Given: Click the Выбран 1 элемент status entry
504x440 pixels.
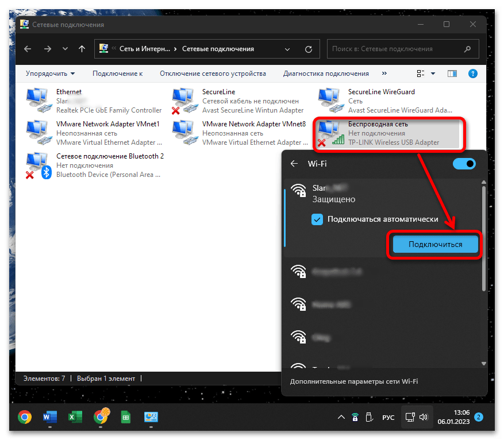Looking at the screenshot, I should (106, 379).
